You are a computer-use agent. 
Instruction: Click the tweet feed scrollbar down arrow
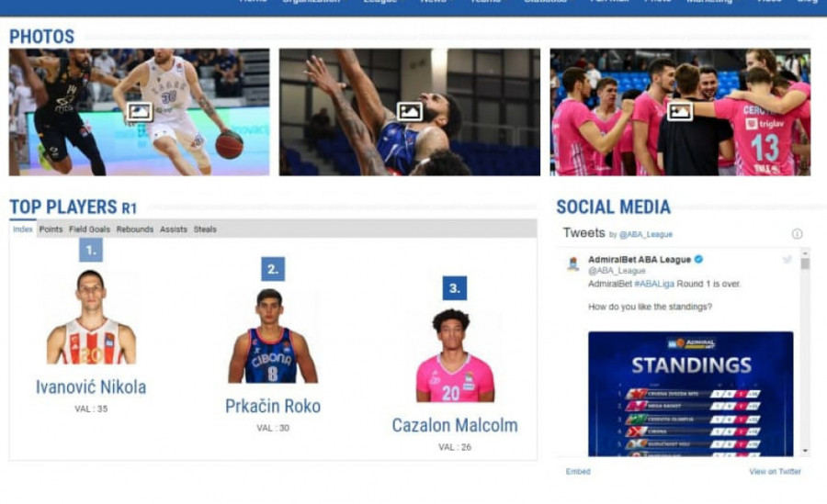[x=805, y=451]
